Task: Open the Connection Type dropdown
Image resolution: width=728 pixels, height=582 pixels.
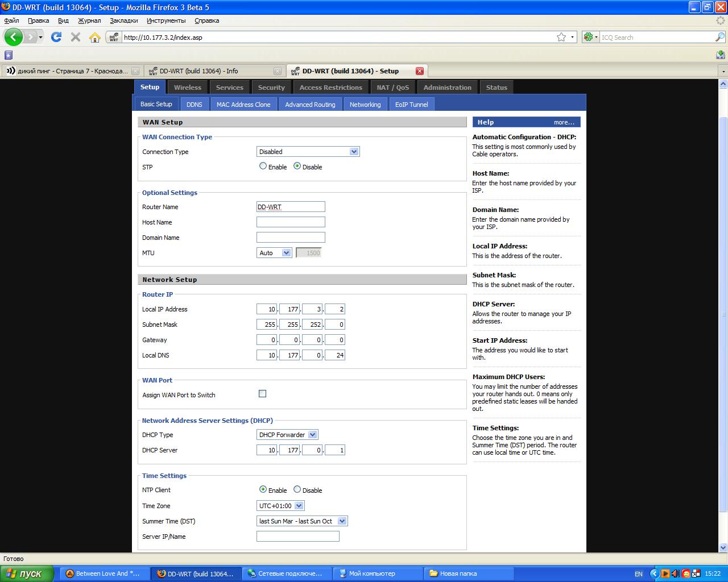Action: tap(308, 152)
